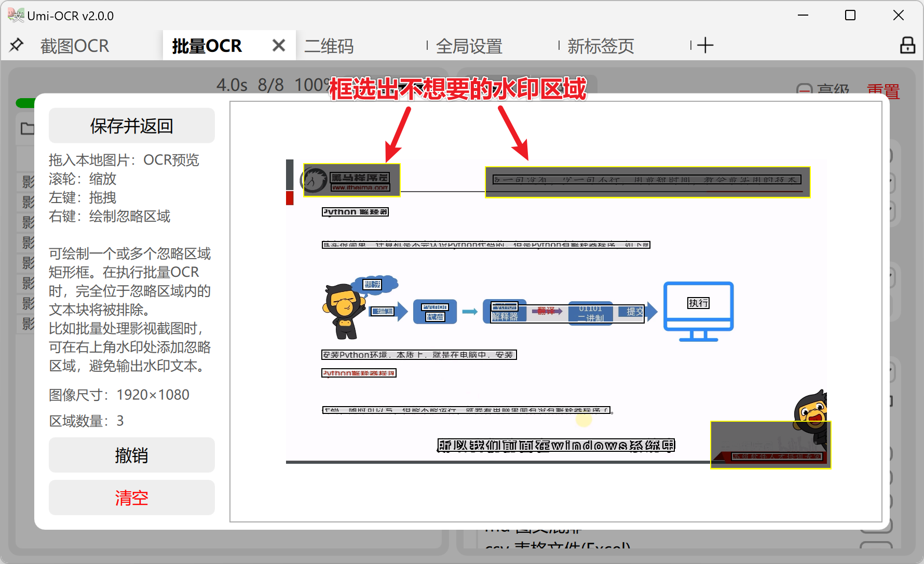Close the 批量OCR tab
The image size is (924, 564).
279,45
